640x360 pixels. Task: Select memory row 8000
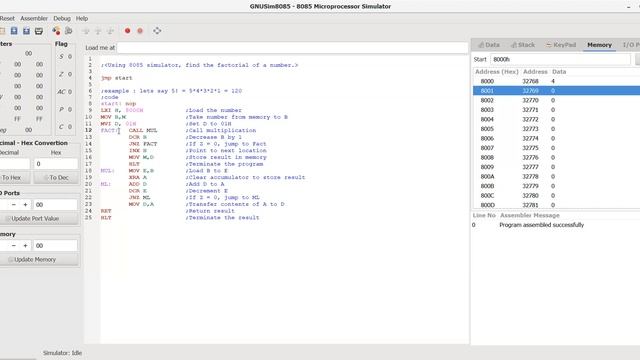click(556, 81)
